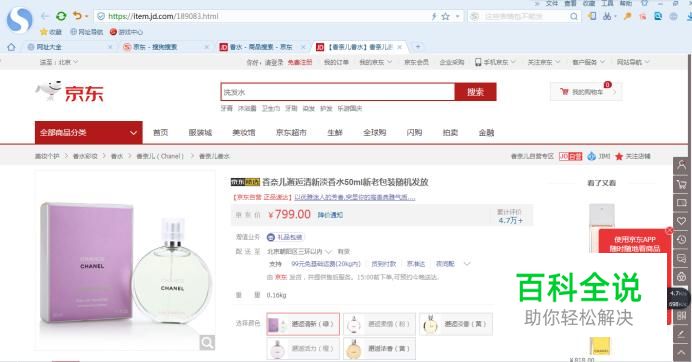Click the scissors tool icon in browser toolbar
The image size is (692, 362).
click(x=608, y=16)
